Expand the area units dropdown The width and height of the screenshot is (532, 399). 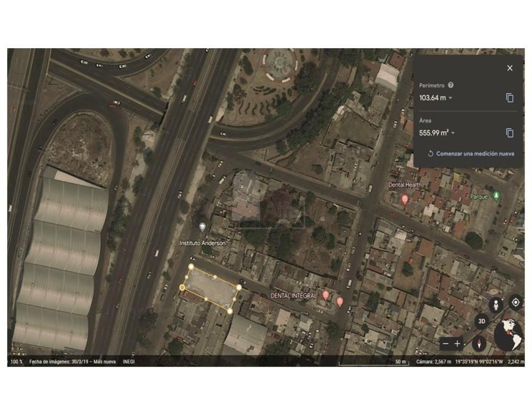coord(453,133)
